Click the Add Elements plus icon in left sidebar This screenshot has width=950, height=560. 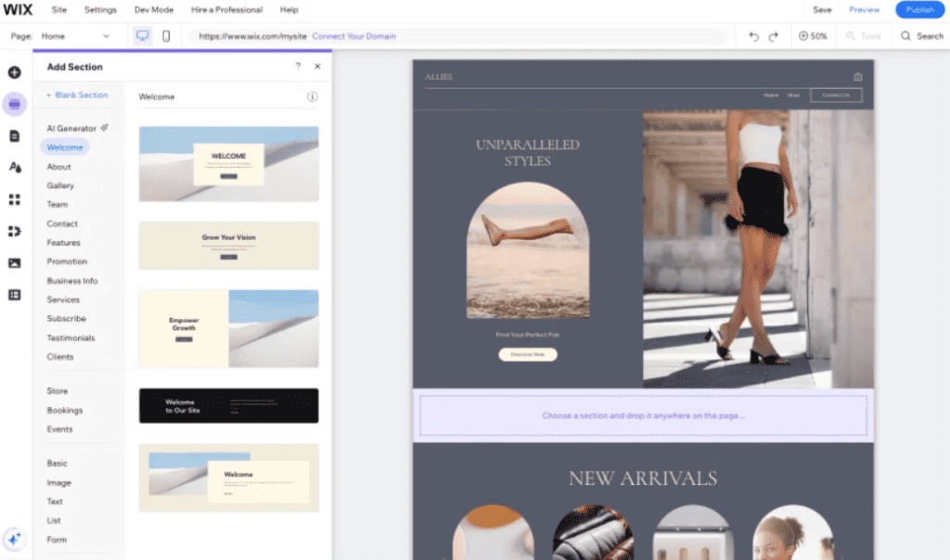point(15,72)
